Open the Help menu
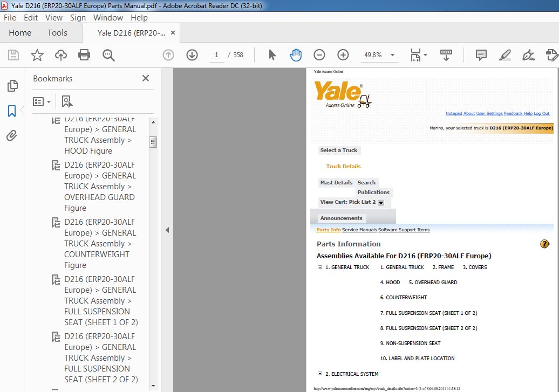Viewport: 559px width, 392px height. [x=139, y=17]
